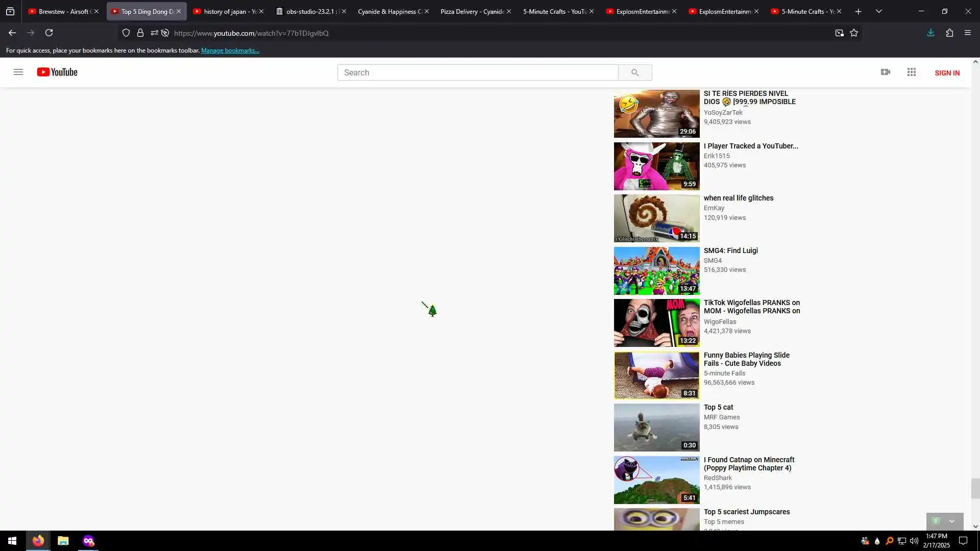The height and width of the screenshot is (551, 980).
Task: Open Firefox downloads panel
Action: [x=930, y=33]
